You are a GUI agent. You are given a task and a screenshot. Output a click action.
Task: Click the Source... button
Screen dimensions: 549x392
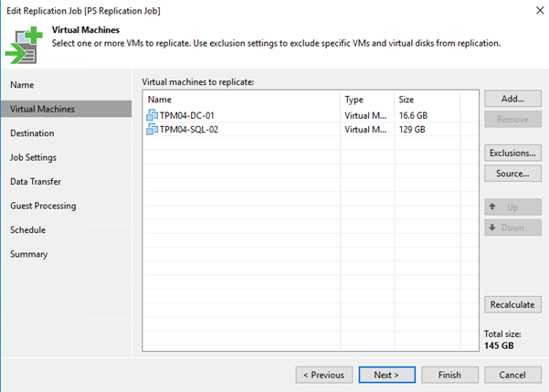[x=512, y=174]
